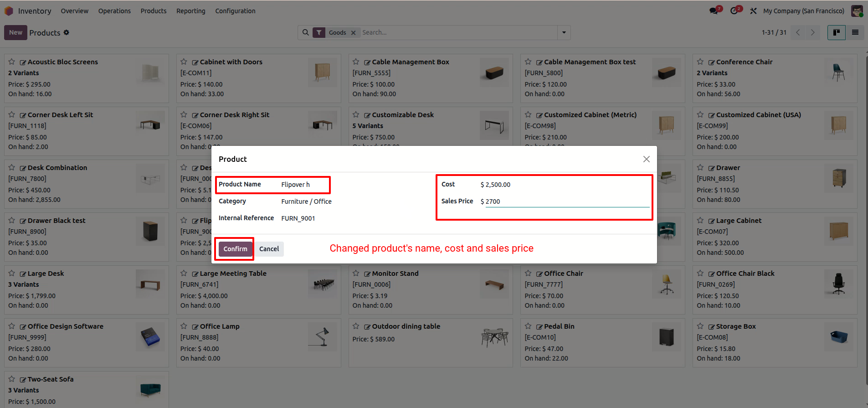Open the Office Chair product card
Image resolution: width=868 pixels, height=408 pixels.
pyautogui.click(x=602, y=290)
